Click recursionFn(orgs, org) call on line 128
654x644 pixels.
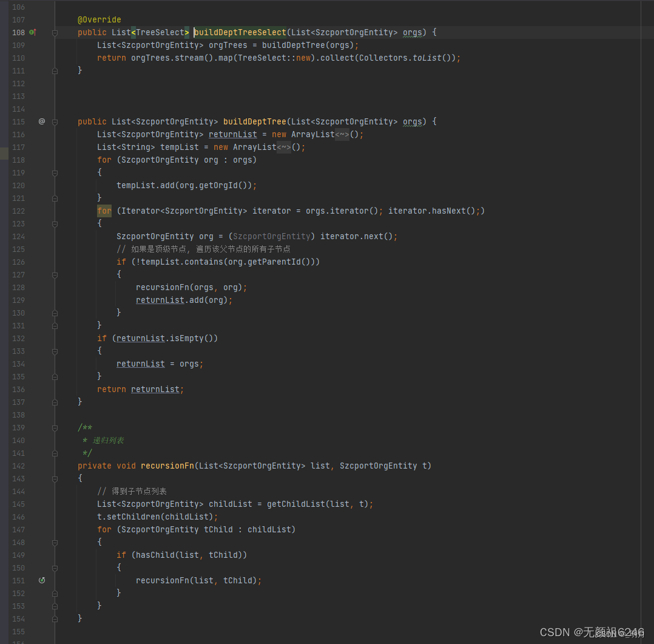(189, 287)
